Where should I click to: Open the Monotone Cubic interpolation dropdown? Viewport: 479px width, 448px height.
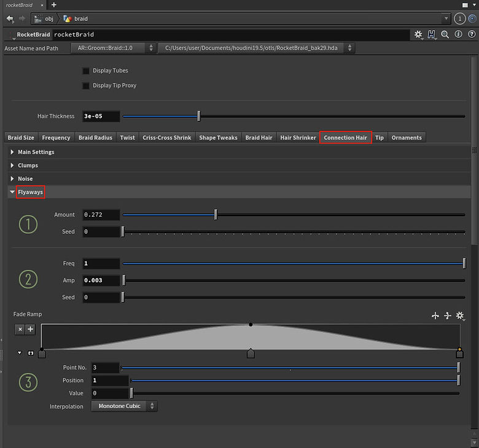point(124,406)
